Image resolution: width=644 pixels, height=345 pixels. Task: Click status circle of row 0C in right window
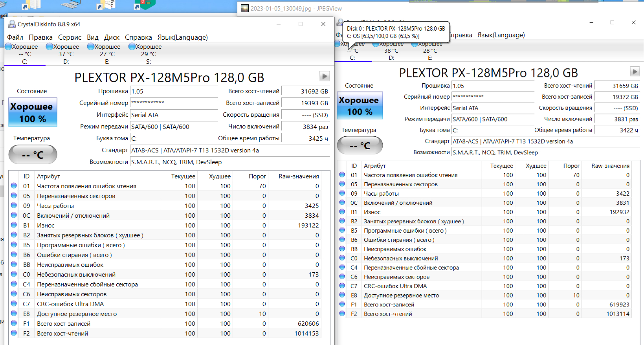pos(342,202)
